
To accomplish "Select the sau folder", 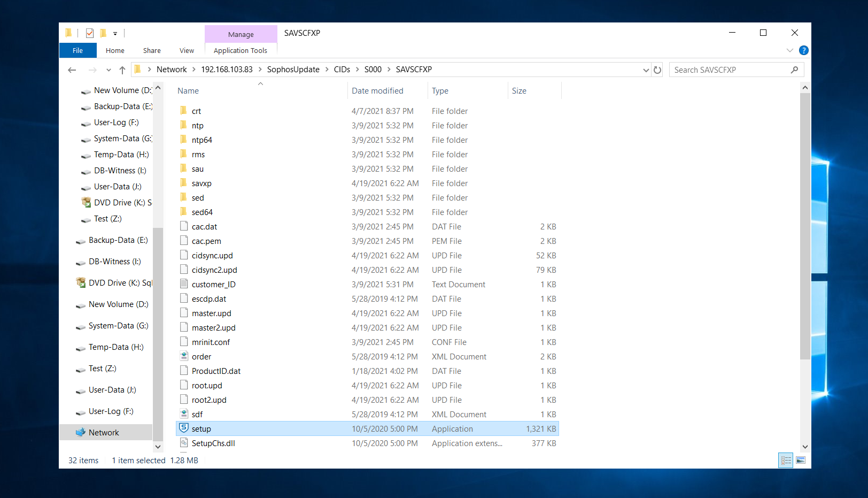I will click(198, 169).
